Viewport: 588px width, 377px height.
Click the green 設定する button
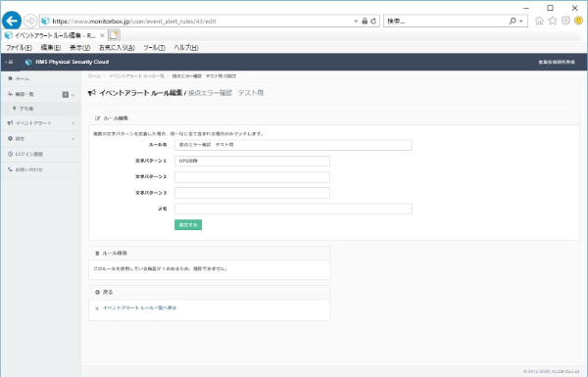(x=188, y=225)
